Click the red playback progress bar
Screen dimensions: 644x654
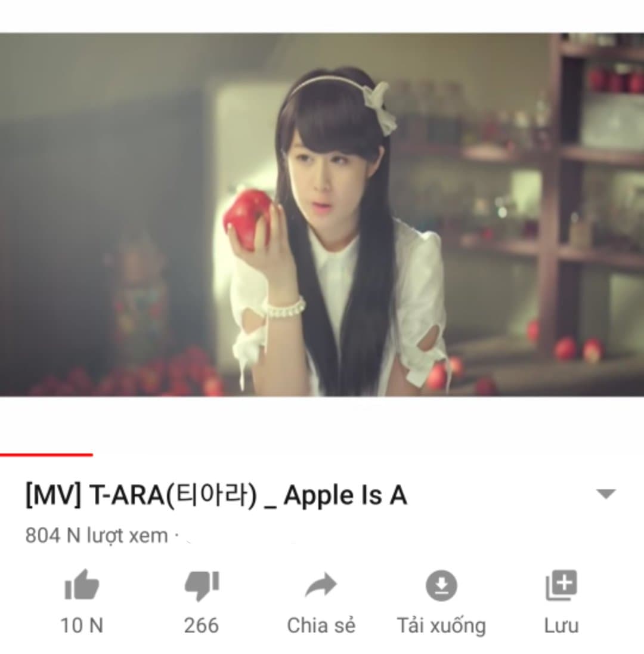coord(47,455)
